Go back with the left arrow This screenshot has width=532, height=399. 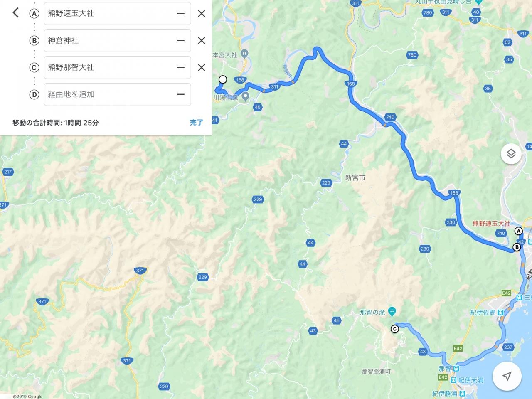point(15,12)
